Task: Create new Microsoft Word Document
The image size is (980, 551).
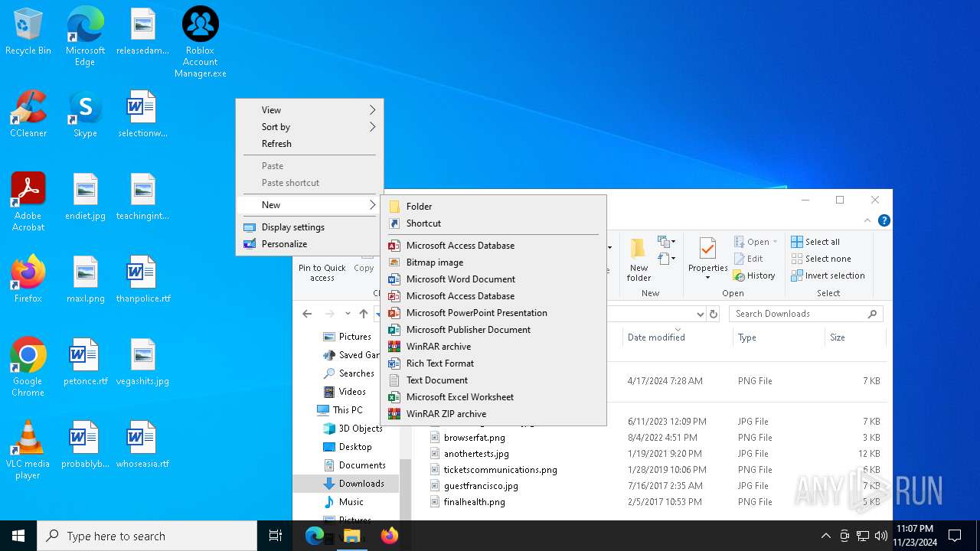Action: tap(494, 279)
